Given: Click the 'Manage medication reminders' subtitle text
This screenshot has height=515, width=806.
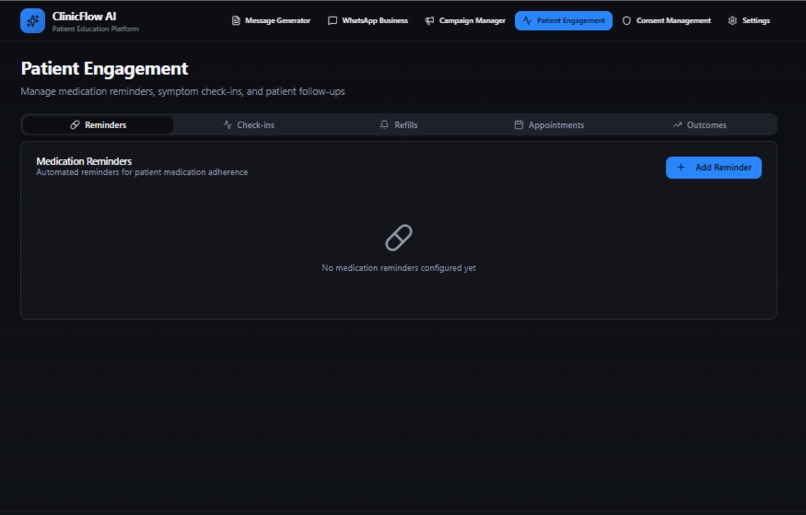Looking at the screenshot, I should [x=183, y=91].
